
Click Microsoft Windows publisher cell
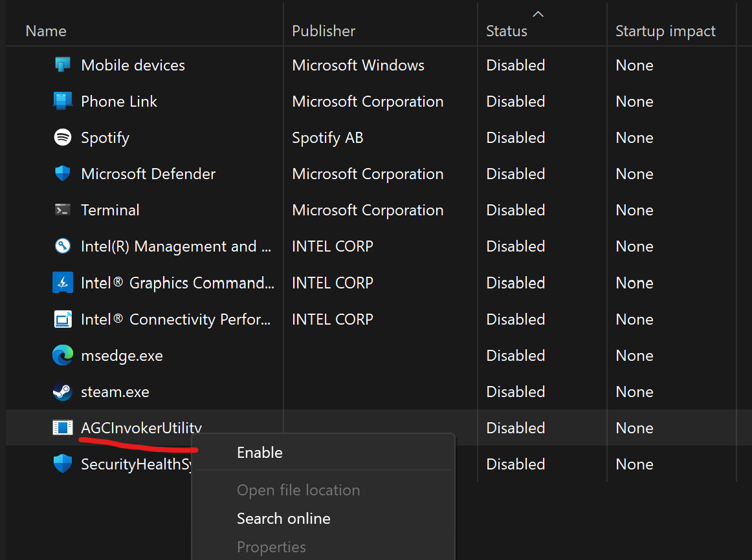(359, 65)
